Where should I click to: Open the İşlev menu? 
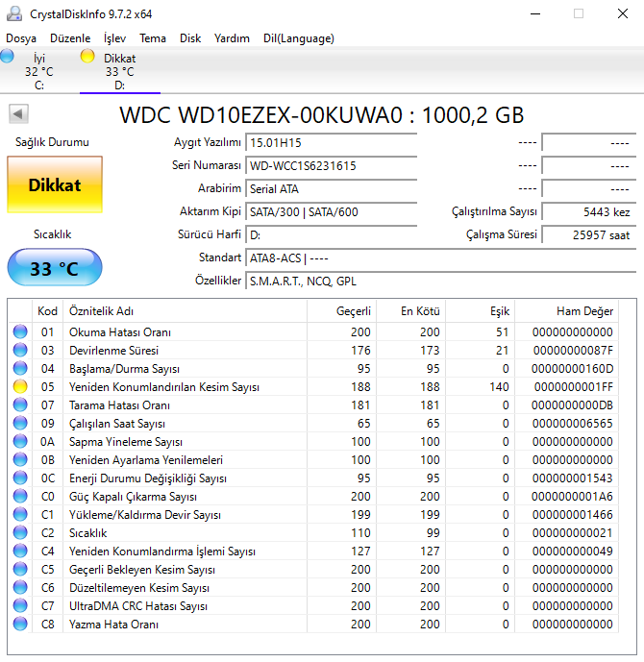(115, 38)
